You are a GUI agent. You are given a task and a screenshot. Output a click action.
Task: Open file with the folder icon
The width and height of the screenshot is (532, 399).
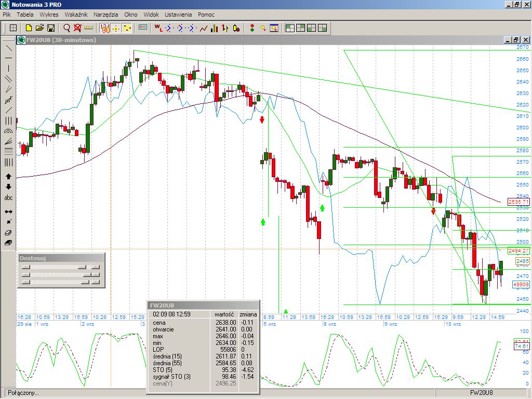(x=39, y=28)
